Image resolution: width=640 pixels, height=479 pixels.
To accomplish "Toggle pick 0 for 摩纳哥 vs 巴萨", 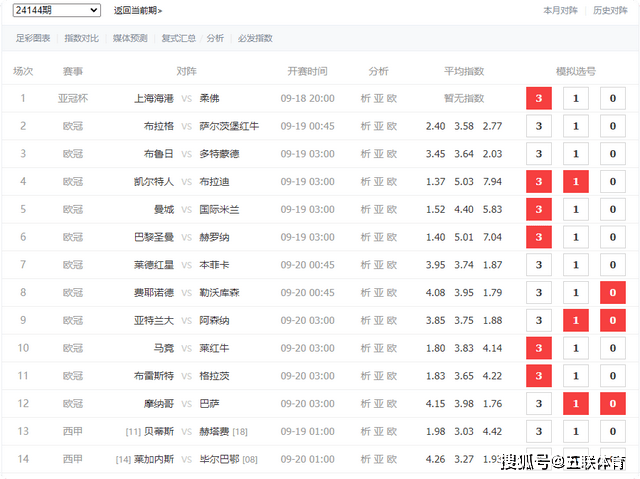I will (613, 404).
